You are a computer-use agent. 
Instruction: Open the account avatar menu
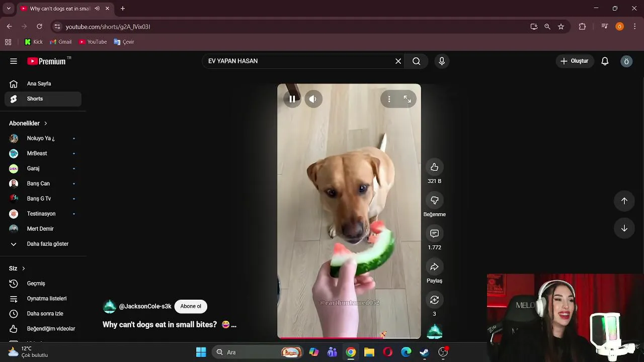click(x=626, y=61)
